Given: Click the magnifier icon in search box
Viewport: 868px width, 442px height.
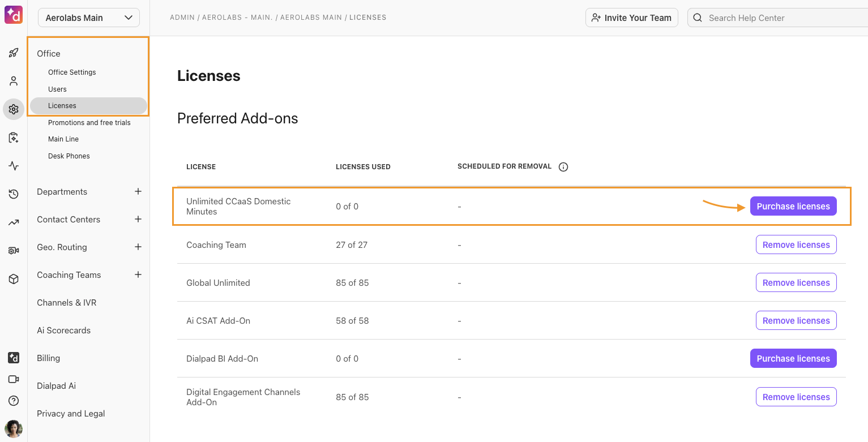Looking at the screenshot, I should click(x=698, y=18).
